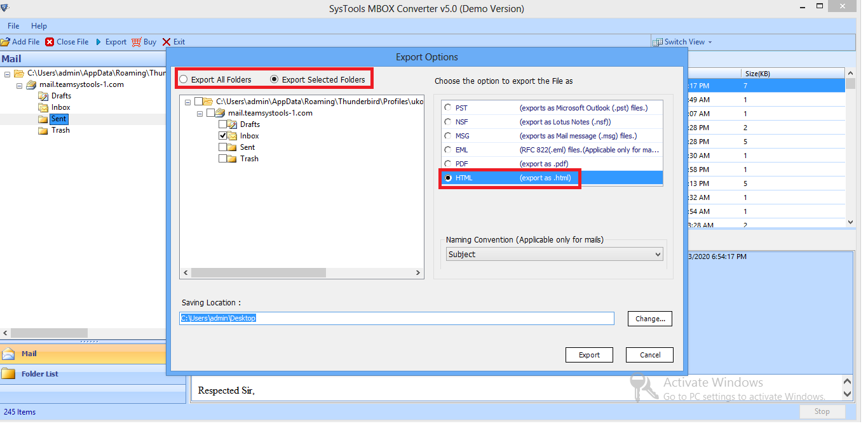
Task: Click left arrow of dialog tree scrollbar
Action: pyautogui.click(x=186, y=272)
